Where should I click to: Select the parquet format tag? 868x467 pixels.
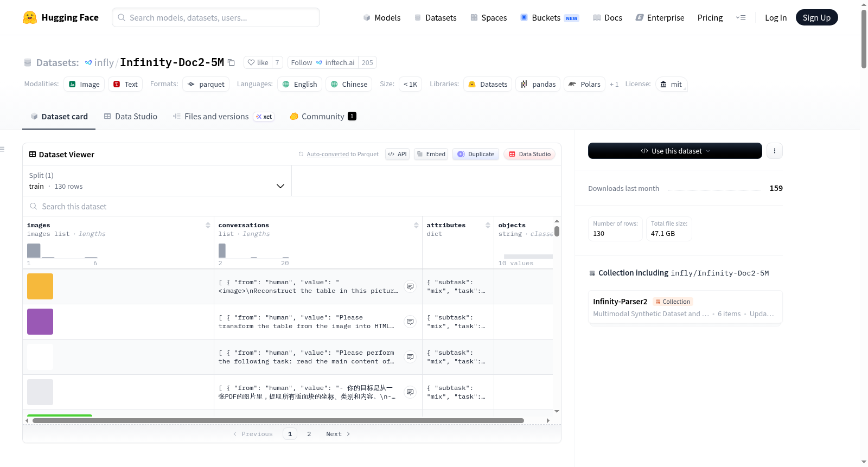click(x=206, y=84)
